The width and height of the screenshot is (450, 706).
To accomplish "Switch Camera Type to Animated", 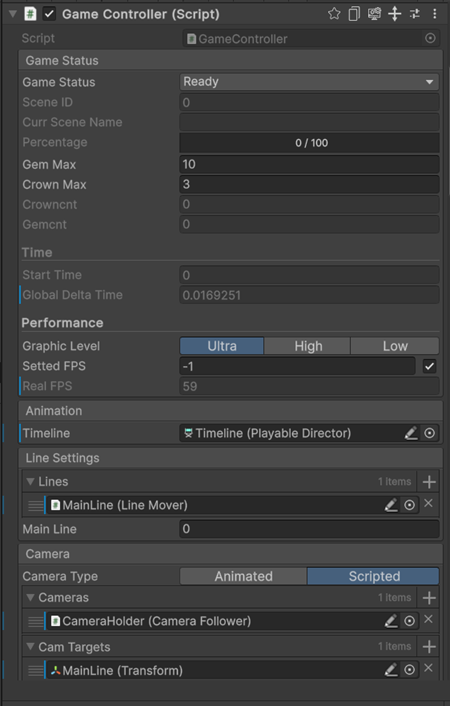I will [243, 576].
